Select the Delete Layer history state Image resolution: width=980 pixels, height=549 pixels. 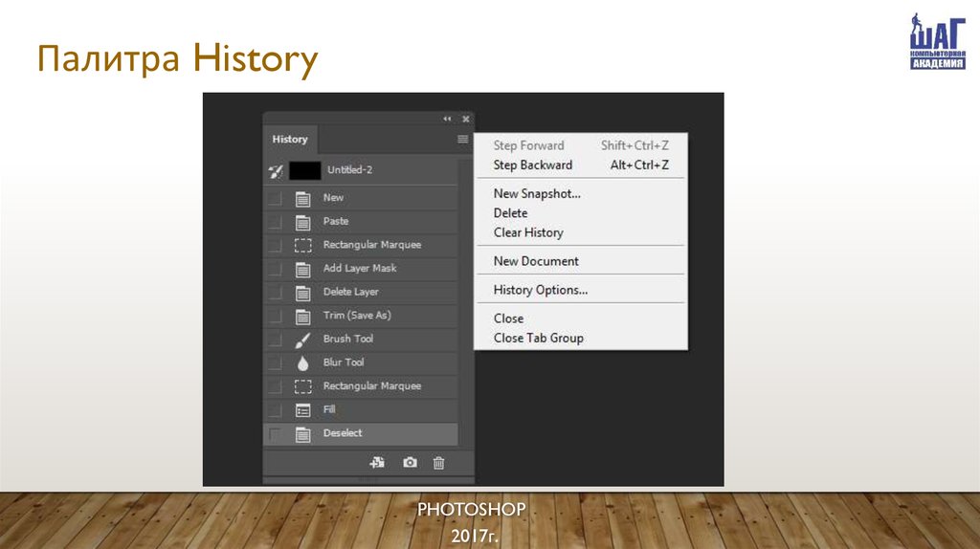tap(350, 292)
